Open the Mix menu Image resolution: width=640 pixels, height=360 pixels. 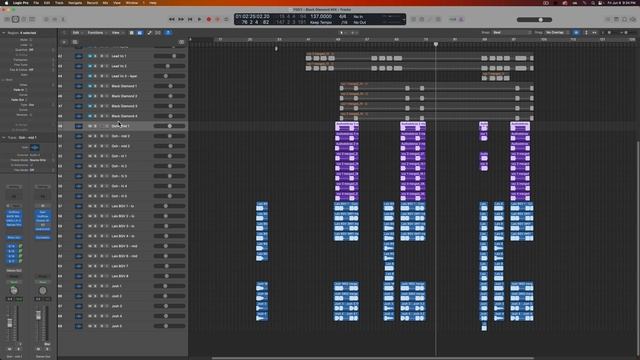tap(106, 3)
